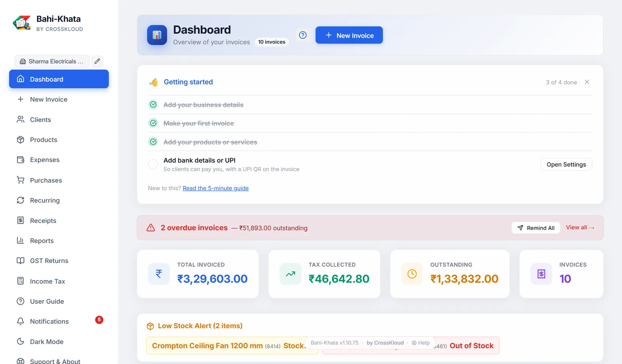Click the Low Stock Alert (2 items) heading
The image size is (622, 364).
pos(200,326)
